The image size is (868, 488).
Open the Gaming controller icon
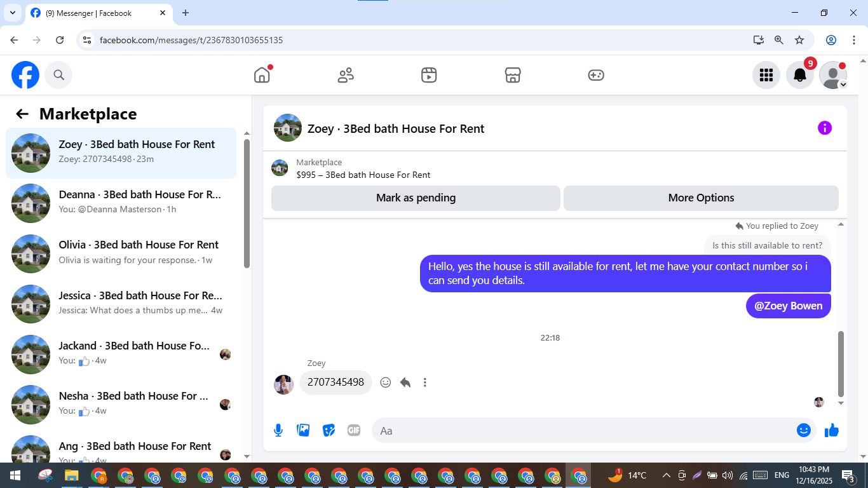coord(596,75)
